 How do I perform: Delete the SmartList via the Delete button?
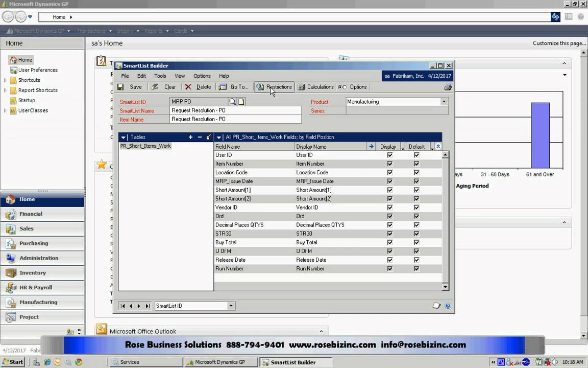tap(198, 87)
